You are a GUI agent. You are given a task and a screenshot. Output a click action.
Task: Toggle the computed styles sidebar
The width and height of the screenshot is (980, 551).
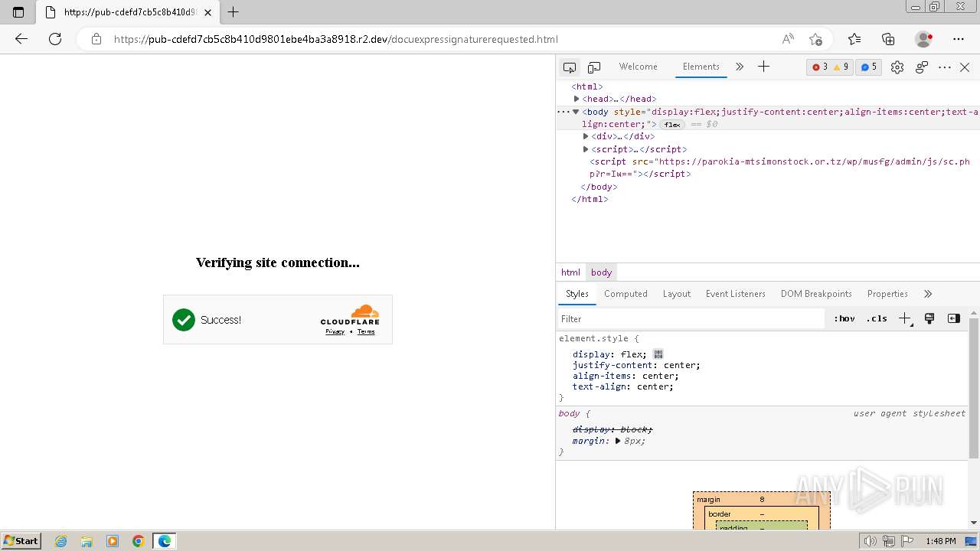(x=954, y=319)
